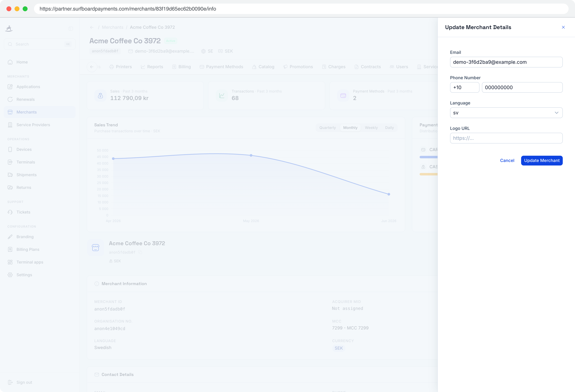This screenshot has height=392, width=575.
Task: Select the Weekly sales trend view
Action: [x=371, y=128]
